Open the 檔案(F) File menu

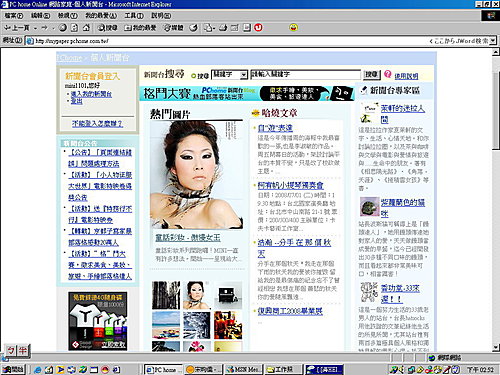coord(14,16)
